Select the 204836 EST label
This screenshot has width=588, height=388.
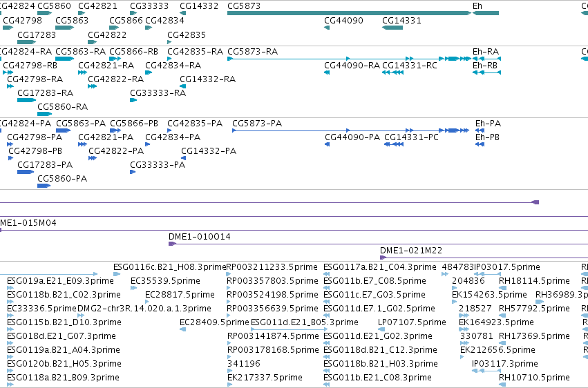(468, 281)
